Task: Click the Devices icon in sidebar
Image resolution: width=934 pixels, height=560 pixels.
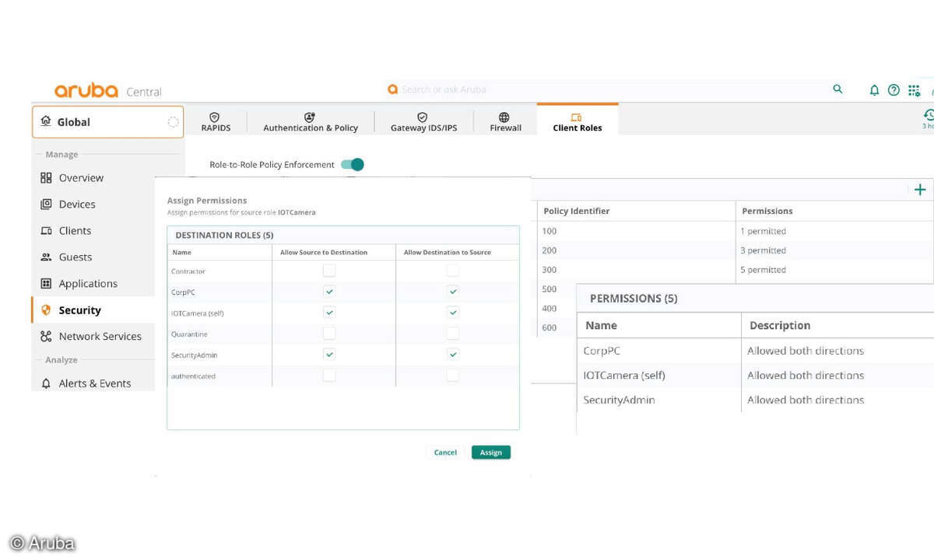Action: tap(46, 205)
